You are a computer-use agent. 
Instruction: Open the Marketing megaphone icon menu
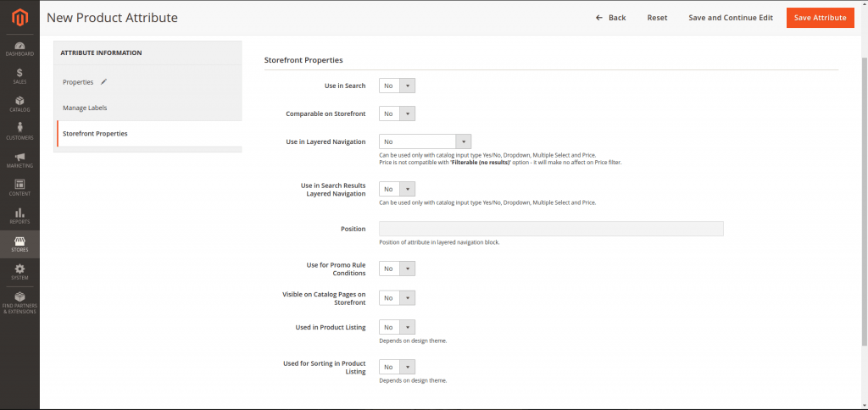[x=19, y=159]
